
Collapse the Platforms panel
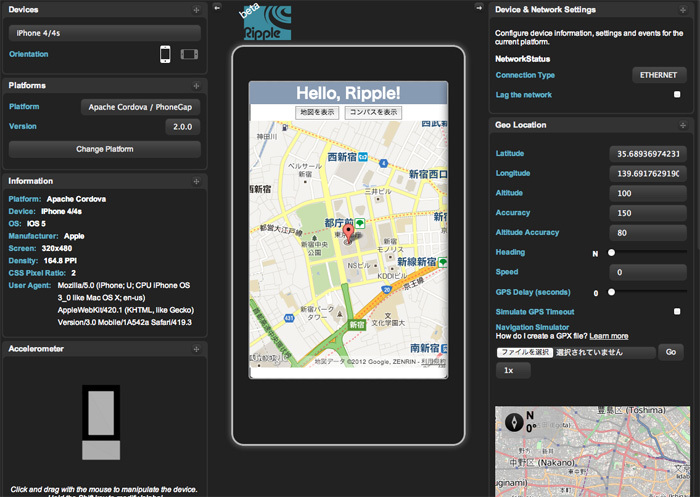(x=196, y=86)
